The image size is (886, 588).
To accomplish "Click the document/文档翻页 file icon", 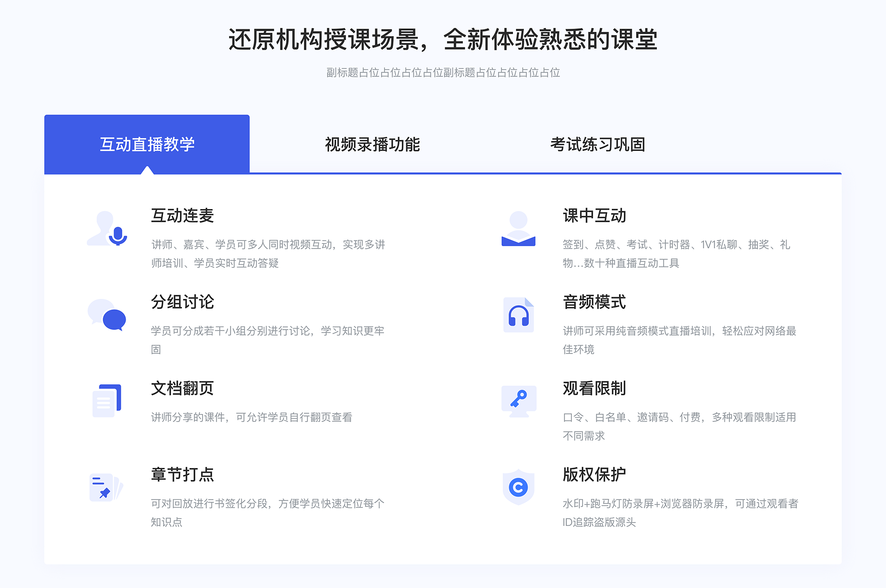I will pyautogui.click(x=106, y=397).
